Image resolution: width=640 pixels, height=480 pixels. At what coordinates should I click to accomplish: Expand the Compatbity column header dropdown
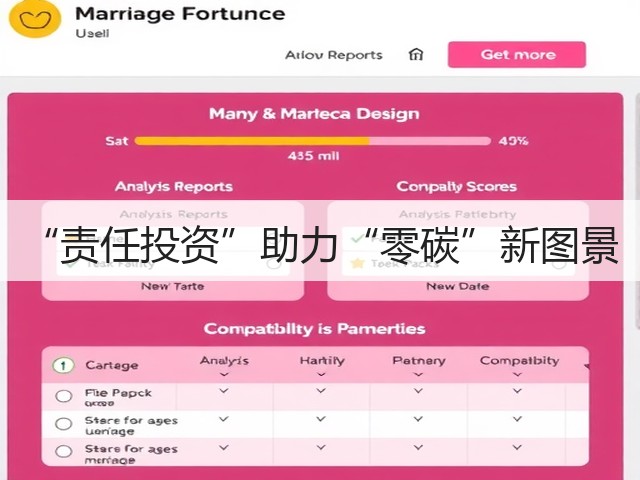point(518,374)
